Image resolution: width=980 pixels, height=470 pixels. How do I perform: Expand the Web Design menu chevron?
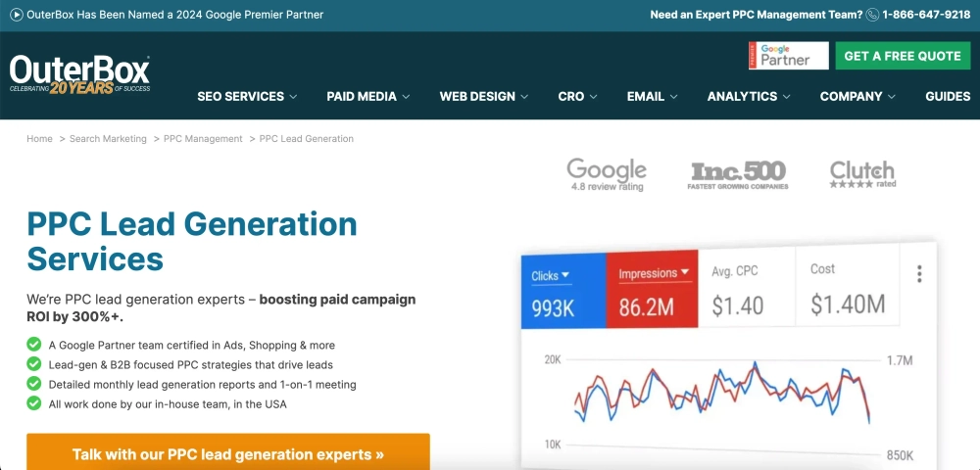[524, 97]
